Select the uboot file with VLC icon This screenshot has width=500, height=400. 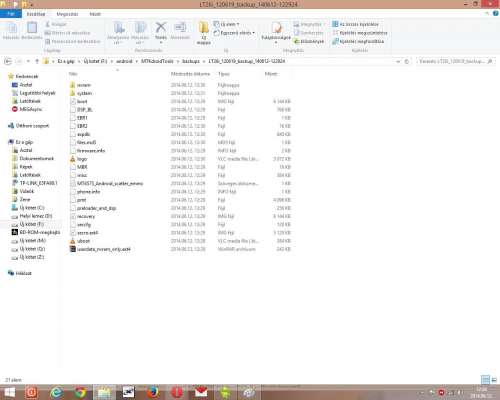click(x=80, y=241)
